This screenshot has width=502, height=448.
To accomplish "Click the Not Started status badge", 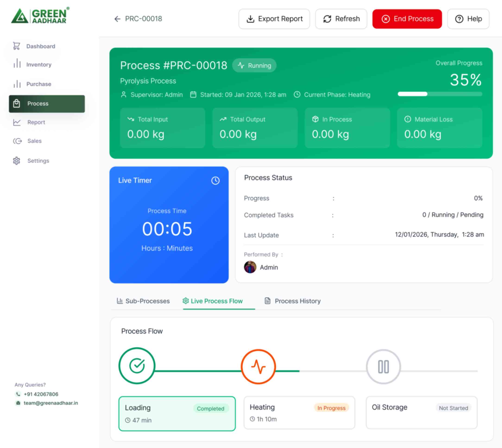I will (x=454, y=408).
